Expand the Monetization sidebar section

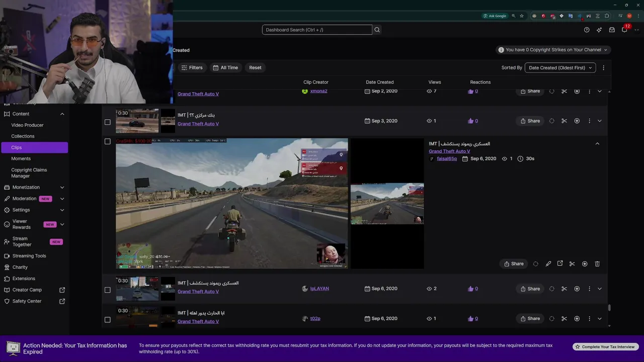(62, 187)
